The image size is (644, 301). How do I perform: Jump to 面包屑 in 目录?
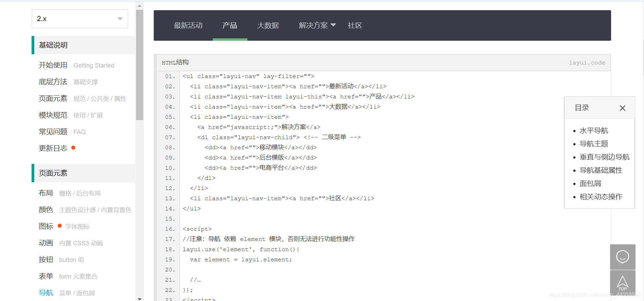tap(590, 184)
